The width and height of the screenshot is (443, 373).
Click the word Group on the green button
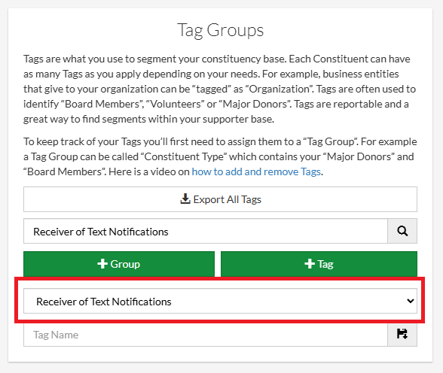click(125, 264)
